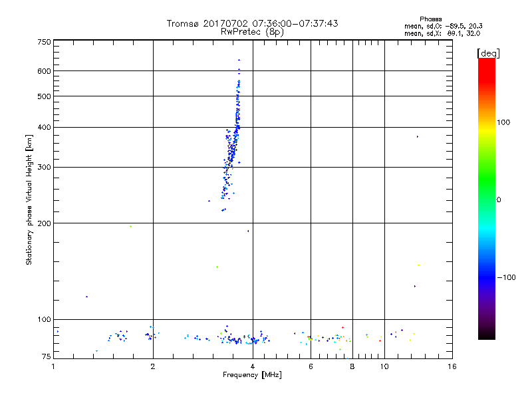This screenshot has height=399, width=532.
Task: Click the 'Frequency [MHz]' axis label
Action: click(x=252, y=375)
